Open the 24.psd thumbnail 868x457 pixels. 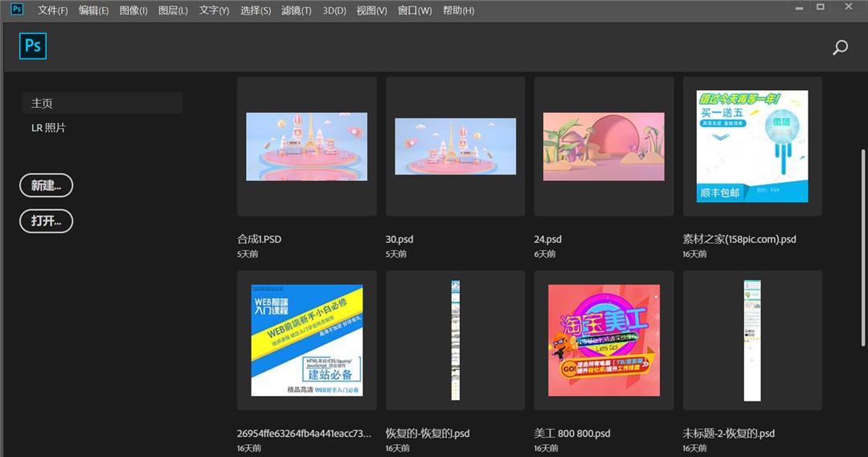click(x=604, y=146)
